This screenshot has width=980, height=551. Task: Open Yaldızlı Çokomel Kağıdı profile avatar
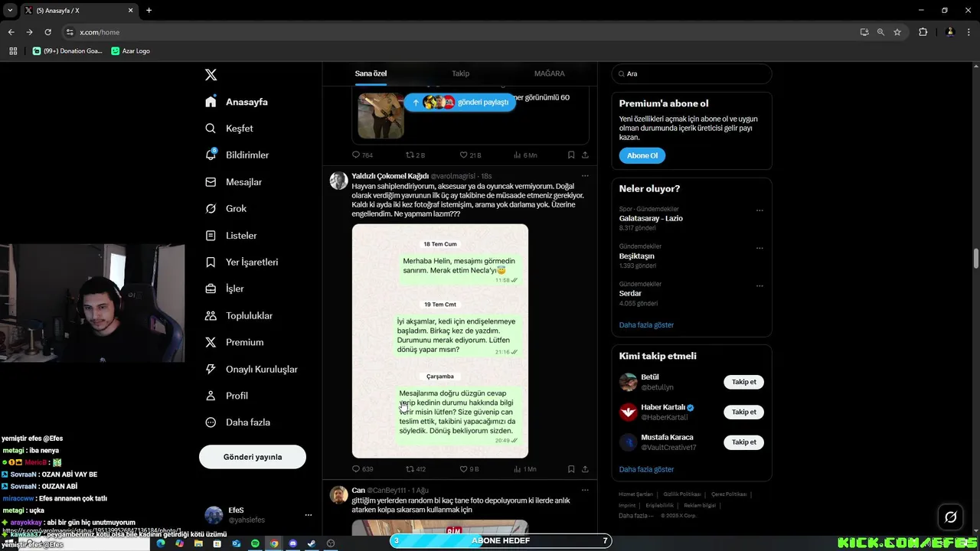tap(338, 181)
